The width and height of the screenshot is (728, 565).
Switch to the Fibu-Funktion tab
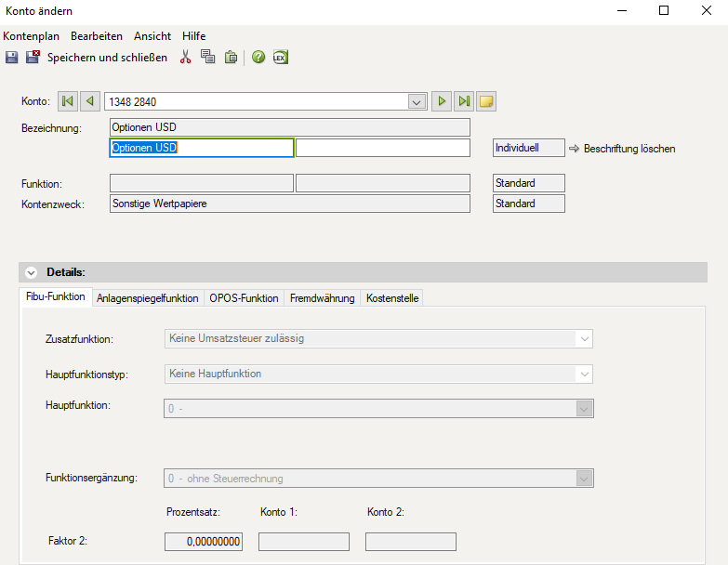[56, 296]
